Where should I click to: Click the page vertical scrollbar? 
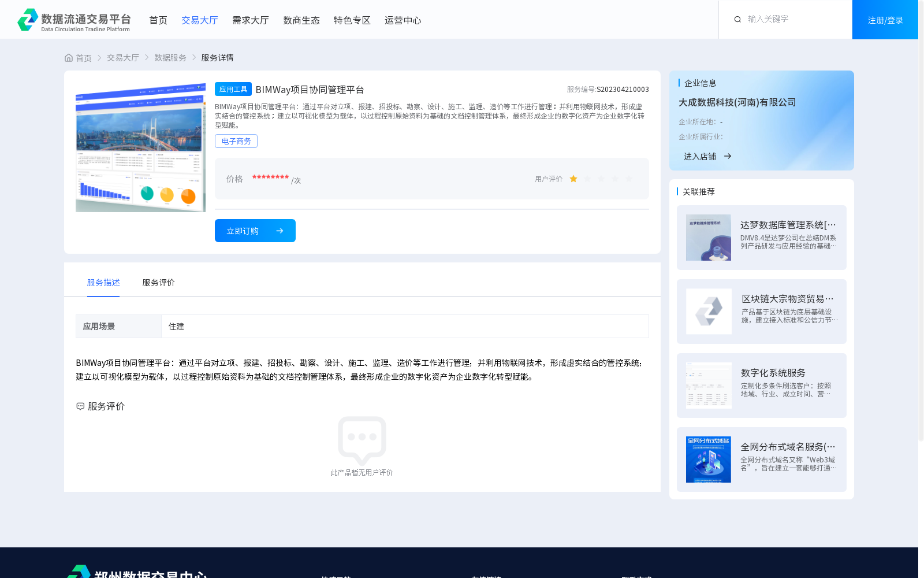pos(921,220)
